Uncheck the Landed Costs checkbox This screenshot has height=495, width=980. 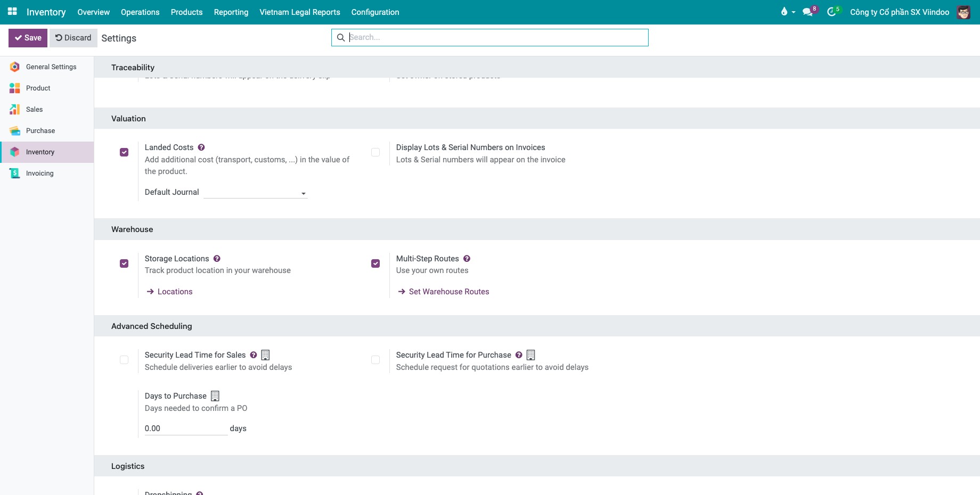pos(124,152)
